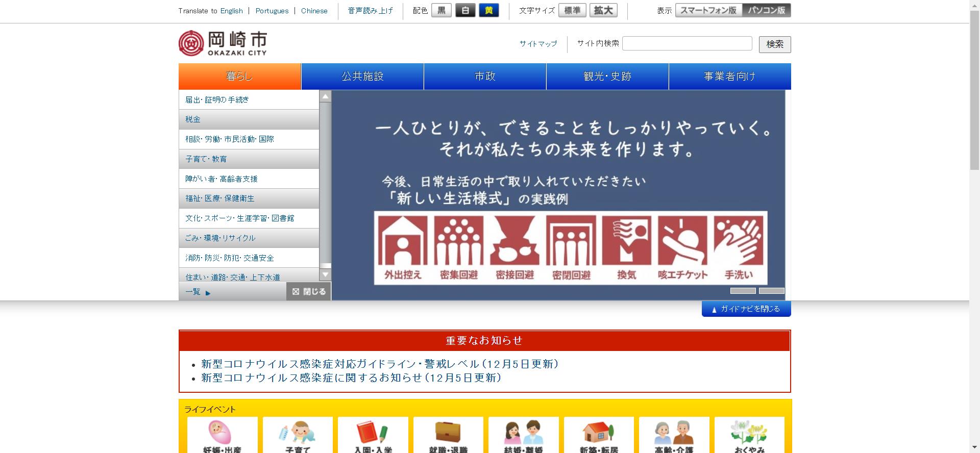This screenshot has width=980, height=453.
Task: Close the 暮らし submenu with 閉じる
Action: click(x=309, y=291)
